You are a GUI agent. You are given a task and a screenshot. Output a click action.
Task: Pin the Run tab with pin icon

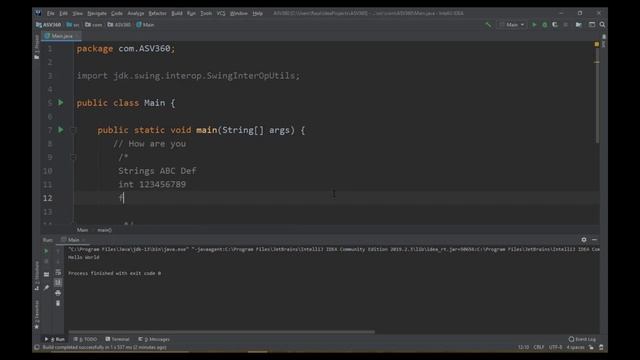pos(47,288)
